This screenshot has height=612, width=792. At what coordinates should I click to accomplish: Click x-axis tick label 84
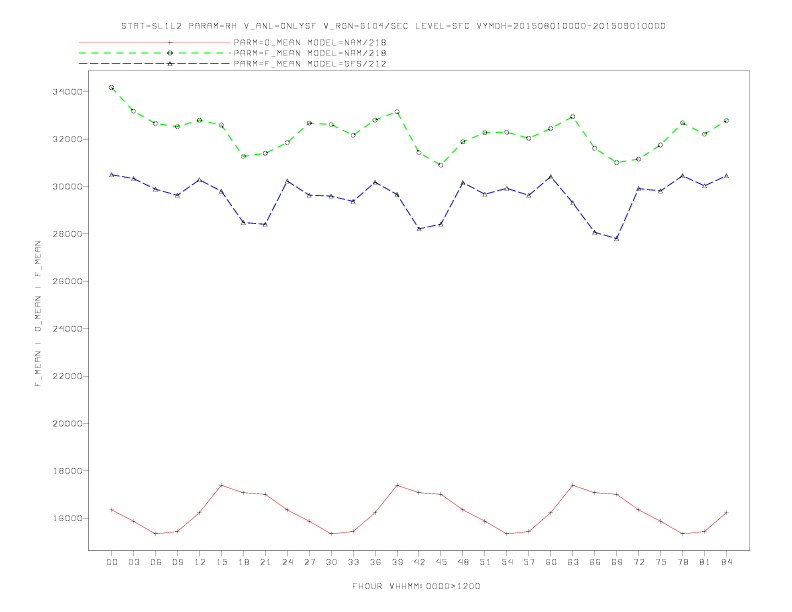727,562
